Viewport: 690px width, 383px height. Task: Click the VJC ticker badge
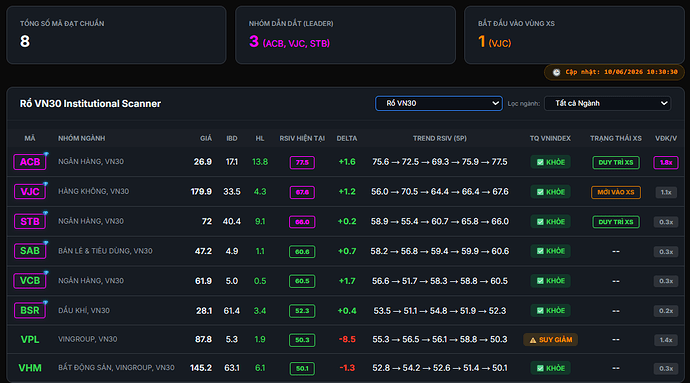coord(30,192)
